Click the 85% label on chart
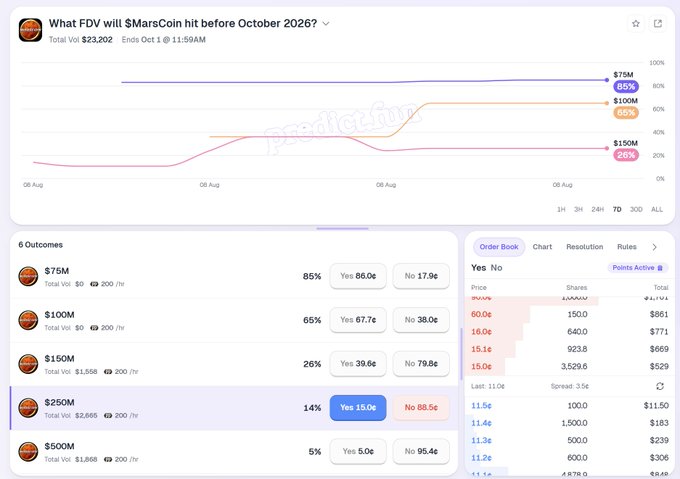 point(625,86)
